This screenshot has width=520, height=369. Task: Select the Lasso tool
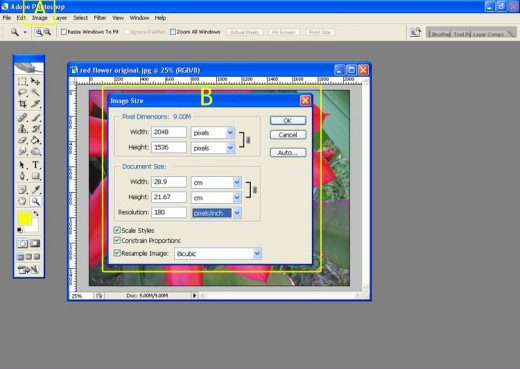(x=22, y=93)
